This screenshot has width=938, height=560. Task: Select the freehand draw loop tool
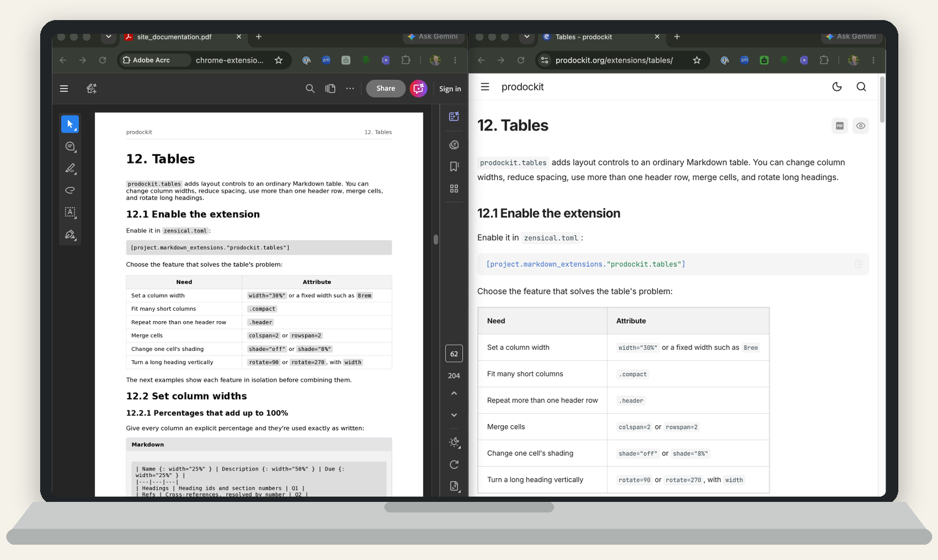tap(70, 190)
